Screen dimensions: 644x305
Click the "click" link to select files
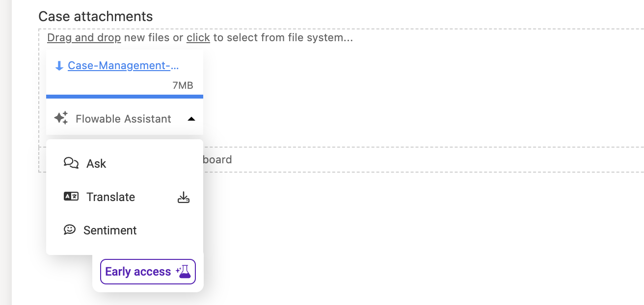click(198, 38)
